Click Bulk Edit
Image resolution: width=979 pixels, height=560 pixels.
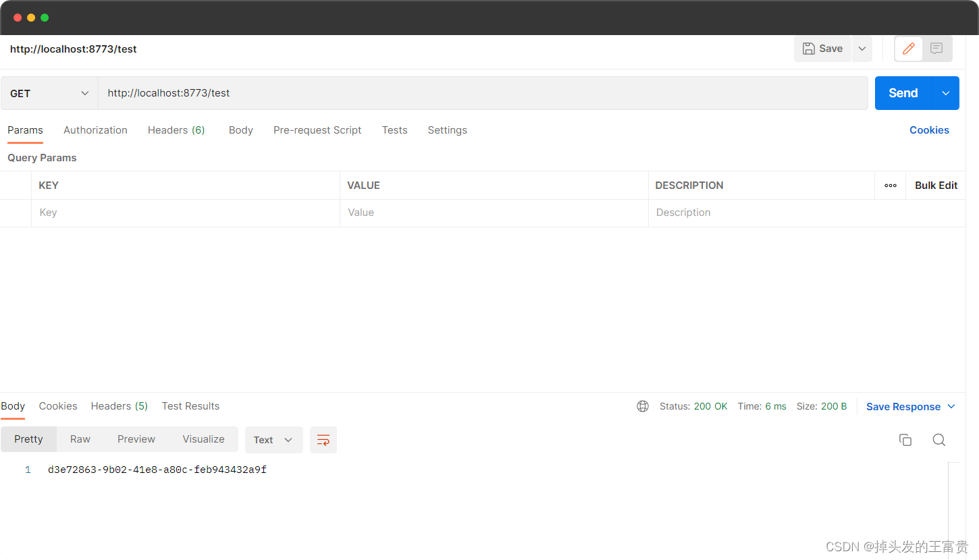936,186
